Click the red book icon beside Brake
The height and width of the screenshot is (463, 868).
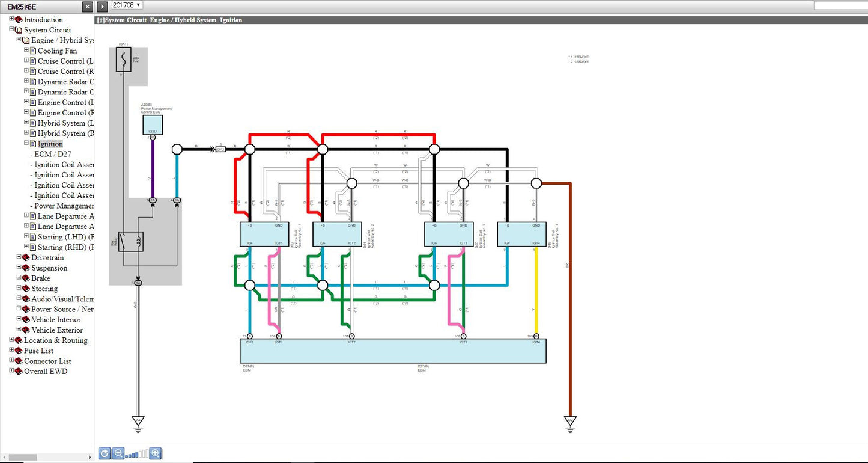coord(26,278)
